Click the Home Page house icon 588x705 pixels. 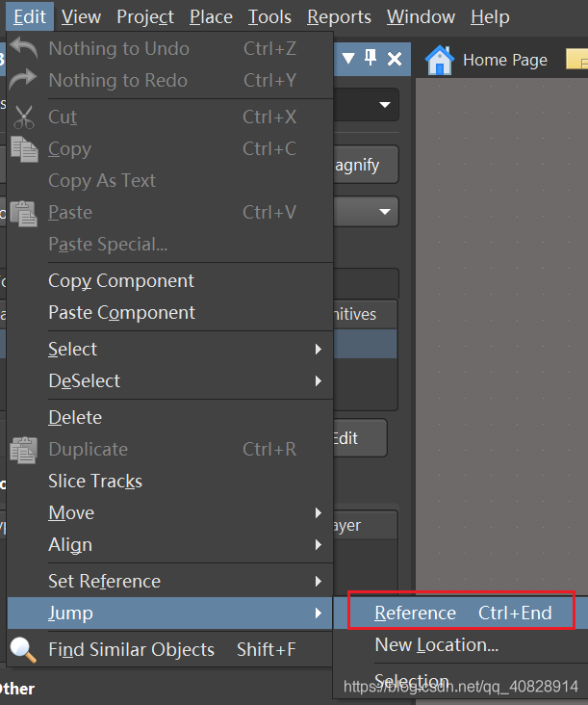[x=439, y=60]
